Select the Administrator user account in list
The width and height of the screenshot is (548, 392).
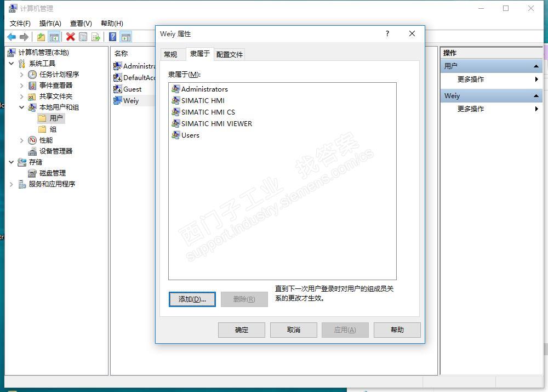pyautogui.click(x=134, y=66)
